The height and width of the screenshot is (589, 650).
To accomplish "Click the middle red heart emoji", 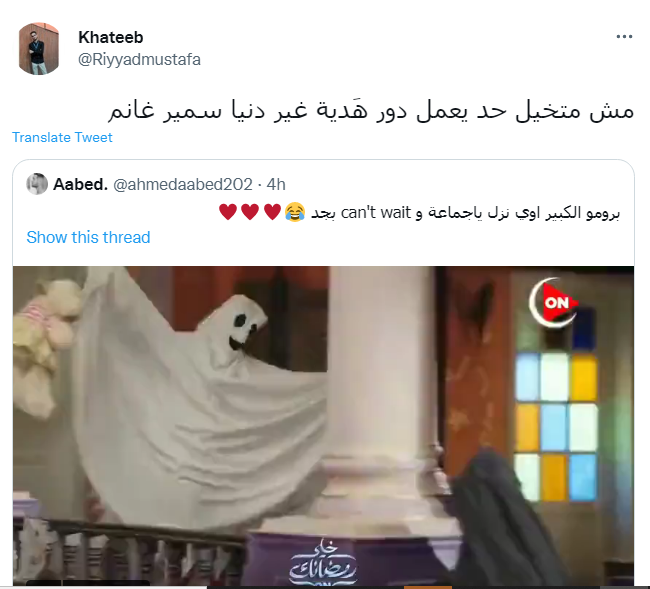I will tap(250, 212).
